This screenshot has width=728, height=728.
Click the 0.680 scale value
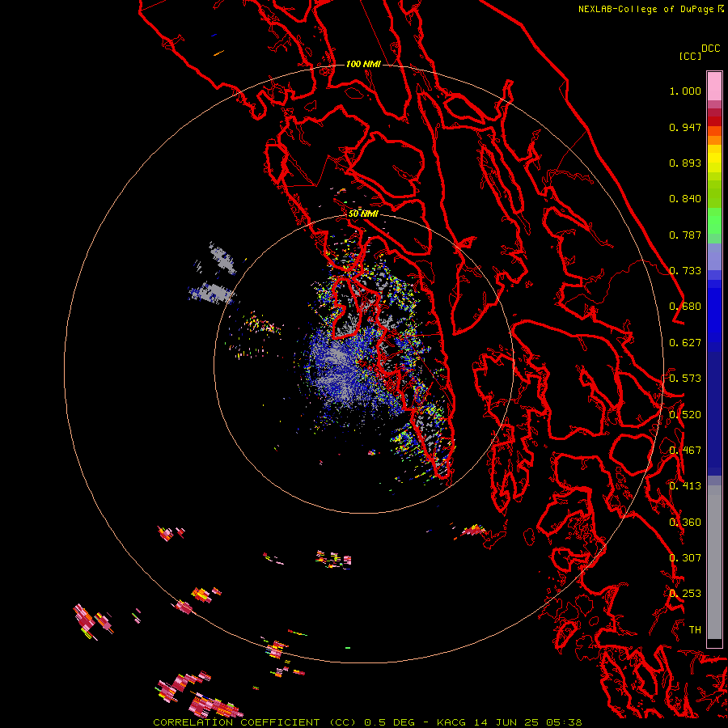[685, 307]
